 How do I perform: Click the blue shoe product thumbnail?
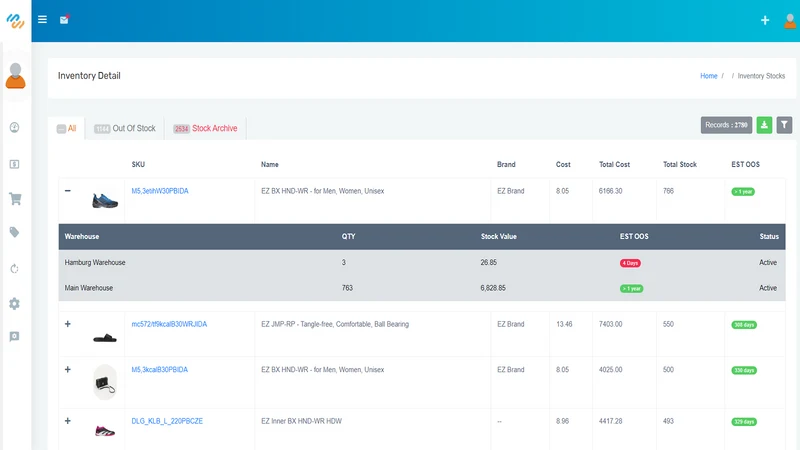click(x=105, y=200)
